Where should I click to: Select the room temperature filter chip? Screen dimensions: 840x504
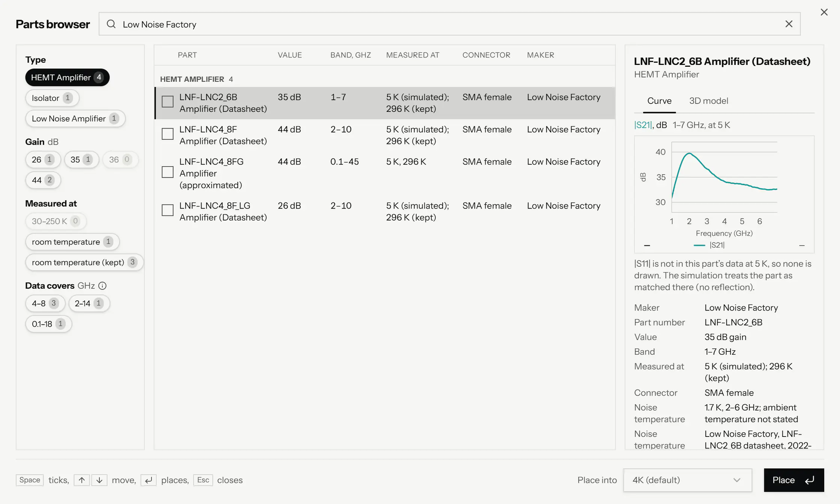tap(72, 241)
